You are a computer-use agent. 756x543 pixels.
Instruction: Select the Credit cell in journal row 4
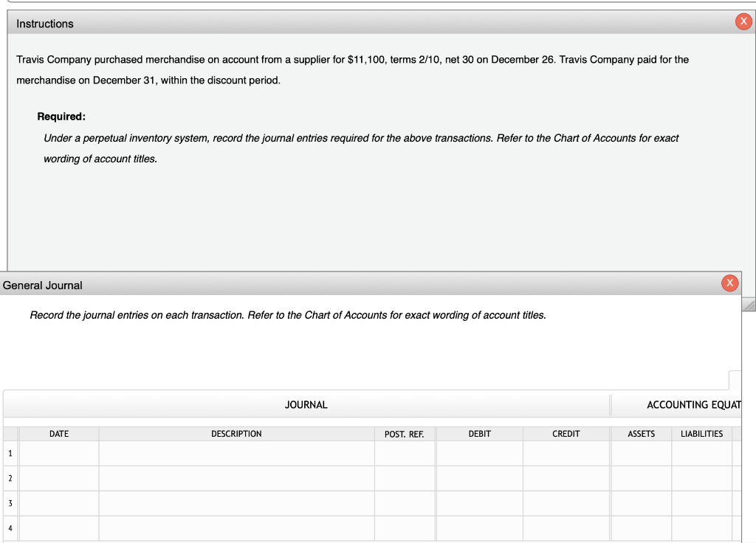click(566, 528)
